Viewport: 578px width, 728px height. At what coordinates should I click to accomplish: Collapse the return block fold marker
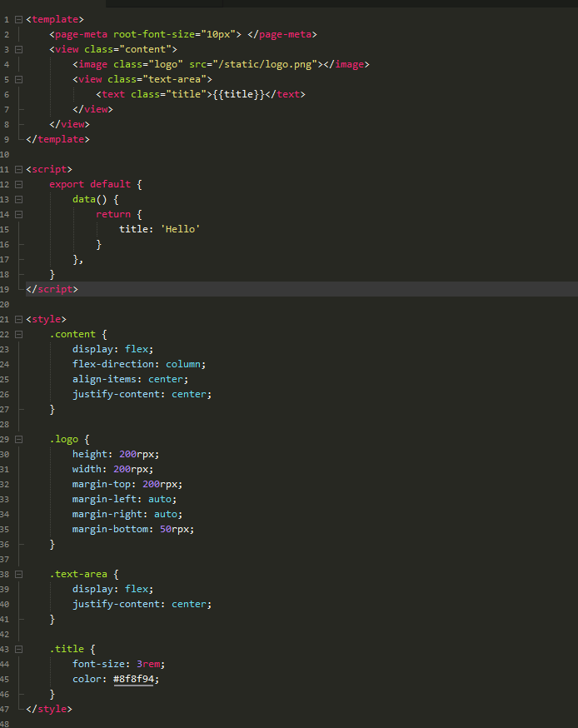coord(18,215)
